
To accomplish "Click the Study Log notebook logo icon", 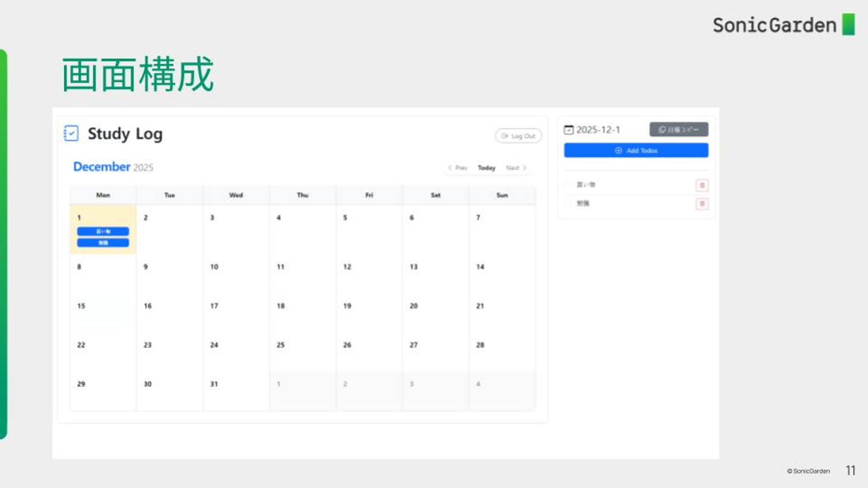I will [71, 133].
